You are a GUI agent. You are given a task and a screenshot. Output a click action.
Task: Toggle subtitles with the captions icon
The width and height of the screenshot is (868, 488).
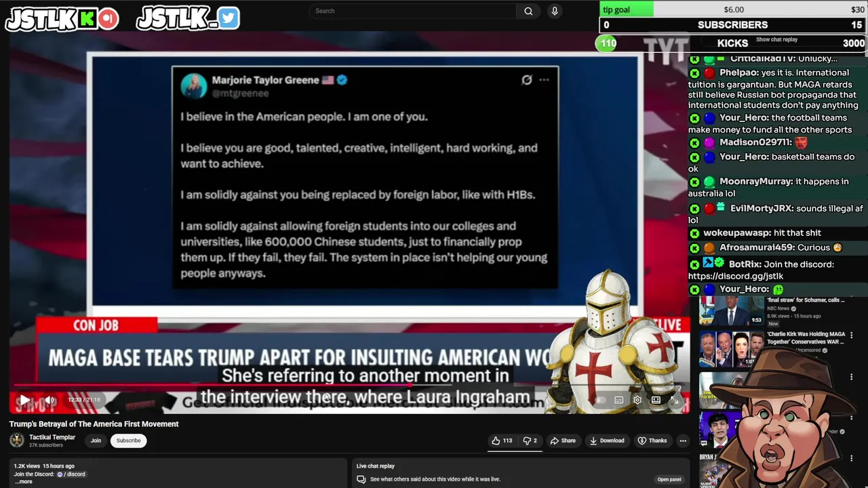click(x=619, y=401)
